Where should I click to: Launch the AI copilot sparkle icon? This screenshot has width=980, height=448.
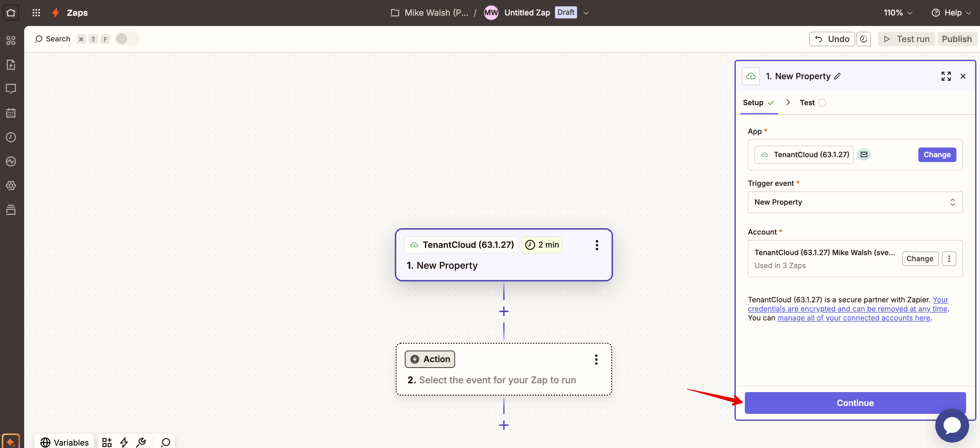pos(11,442)
